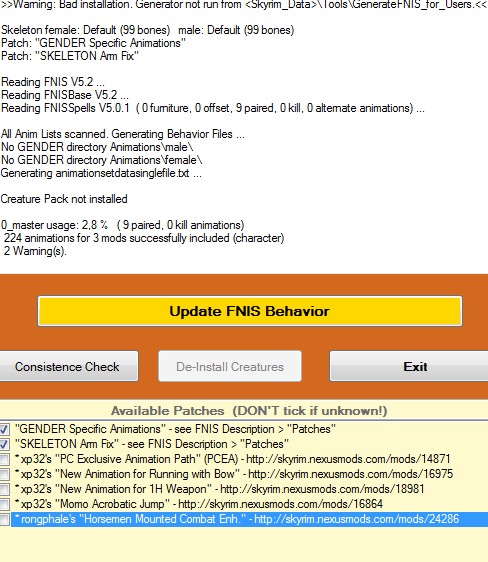Click the Update FNIS Behavior button
This screenshot has width=488, height=562.
coord(250,311)
